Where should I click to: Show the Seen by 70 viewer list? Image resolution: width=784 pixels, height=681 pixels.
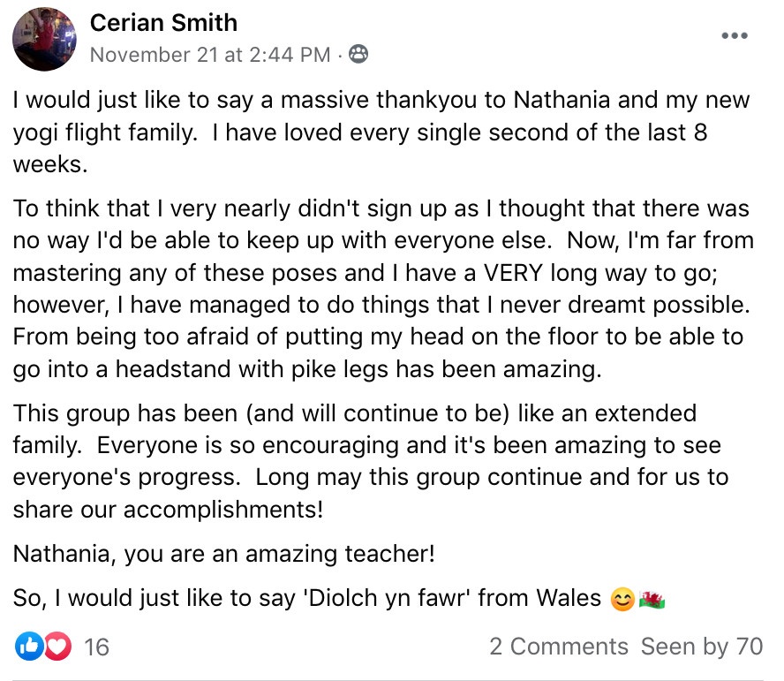click(702, 647)
